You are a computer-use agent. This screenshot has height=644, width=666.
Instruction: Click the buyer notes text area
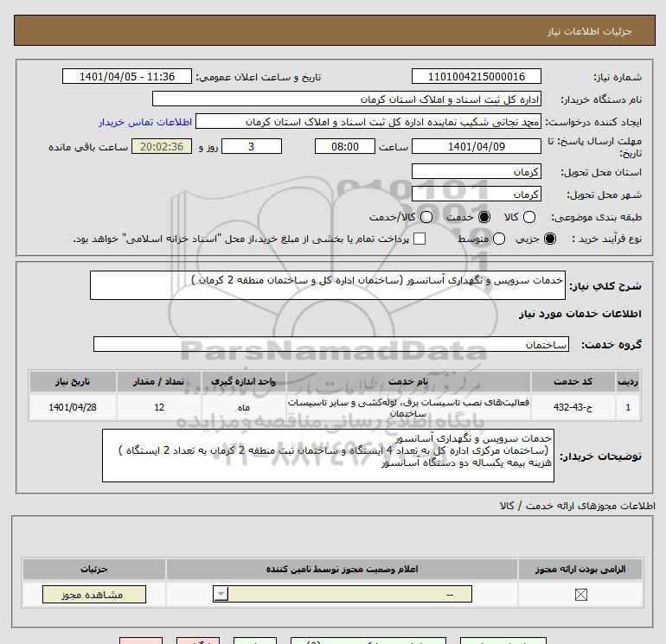coord(328,456)
